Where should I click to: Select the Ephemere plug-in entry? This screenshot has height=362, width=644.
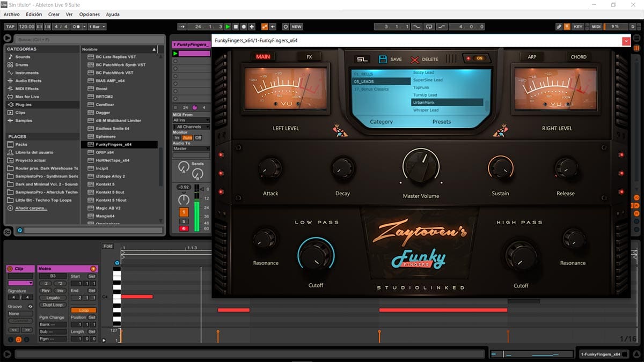(105, 137)
